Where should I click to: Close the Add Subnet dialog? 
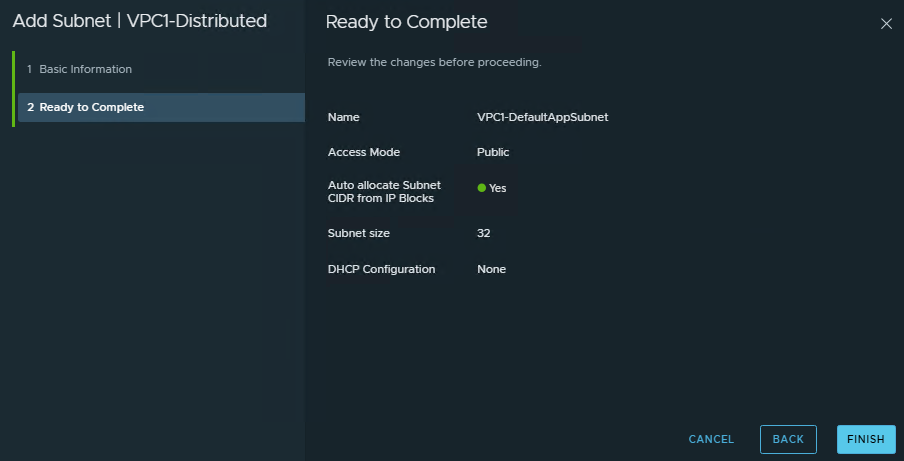click(x=885, y=24)
